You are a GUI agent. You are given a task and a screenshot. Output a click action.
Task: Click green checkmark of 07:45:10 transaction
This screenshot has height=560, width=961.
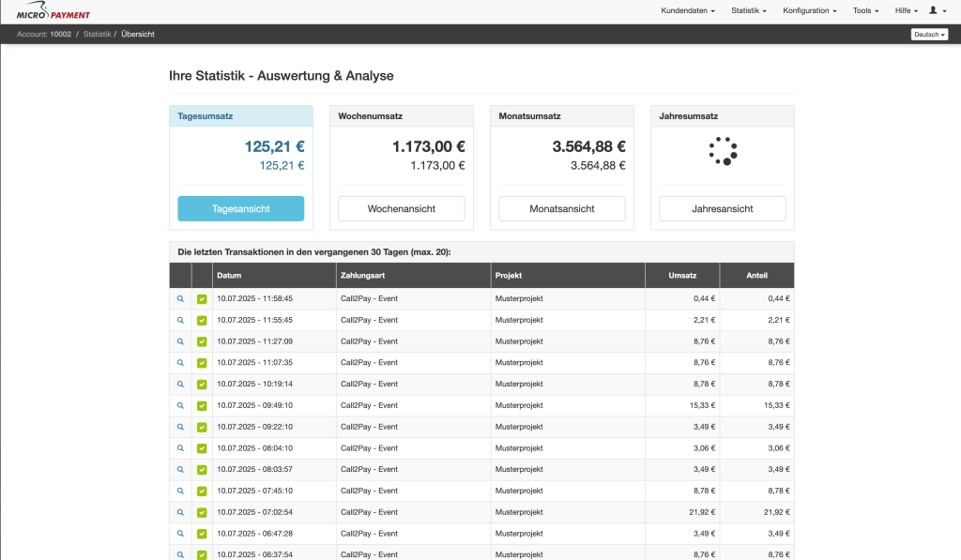click(x=202, y=491)
